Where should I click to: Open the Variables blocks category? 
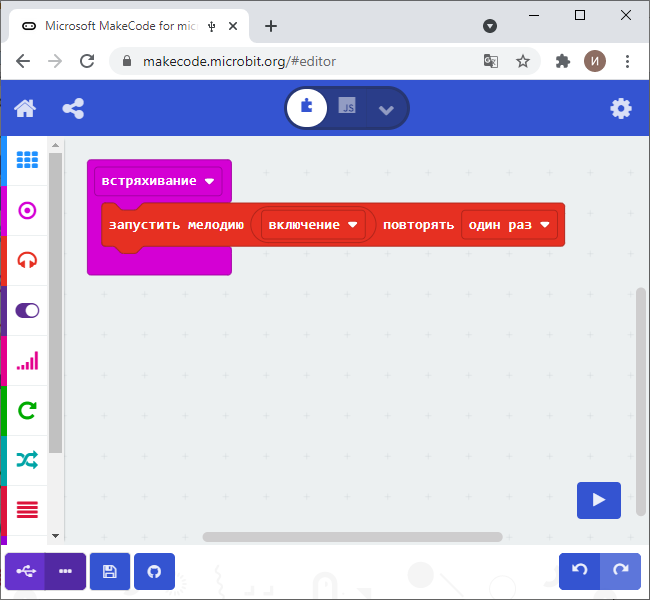pos(27,510)
